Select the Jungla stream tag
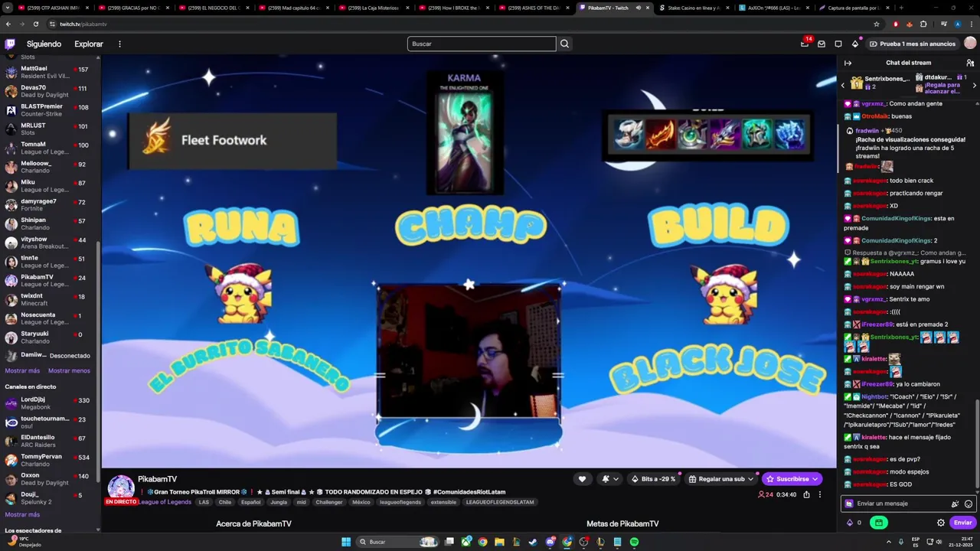The height and width of the screenshot is (551, 980). (x=279, y=502)
